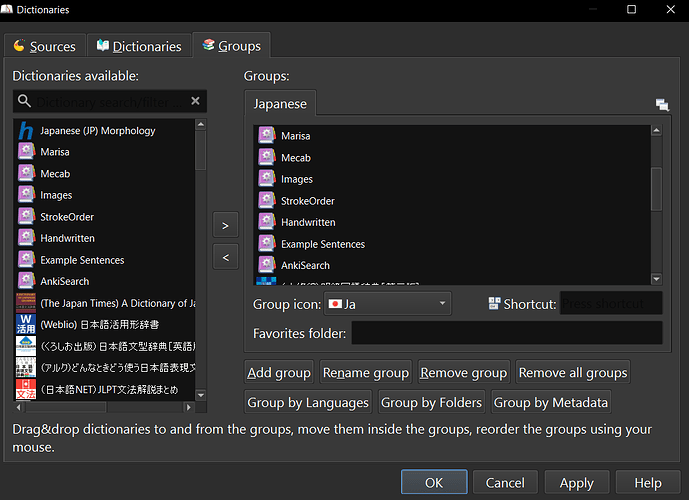Select "(日本語NET) JLPT文法解説まとめ" entry text
Screen dimensions: 689x500
coord(109,389)
